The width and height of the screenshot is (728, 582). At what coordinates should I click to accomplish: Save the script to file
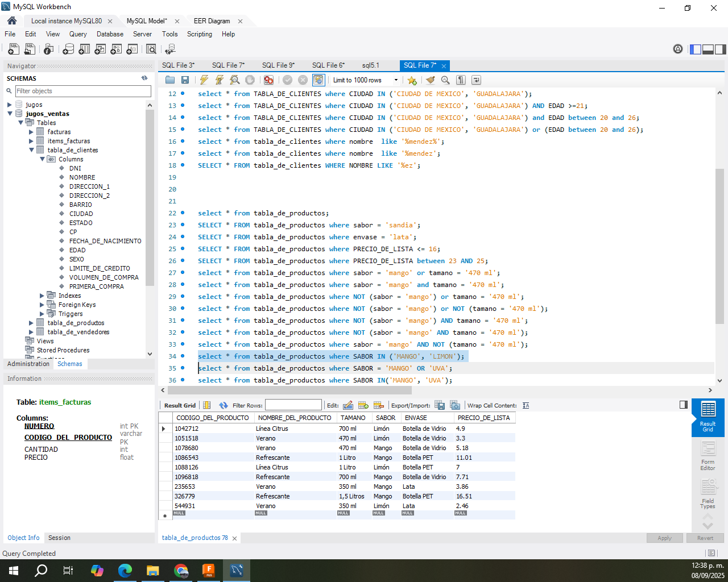coord(185,80)
